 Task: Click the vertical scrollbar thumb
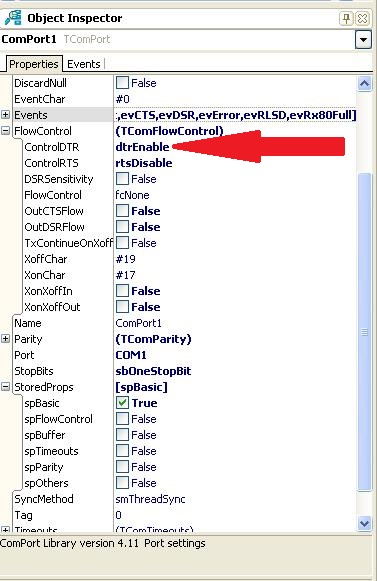click(x=364, y=332)
